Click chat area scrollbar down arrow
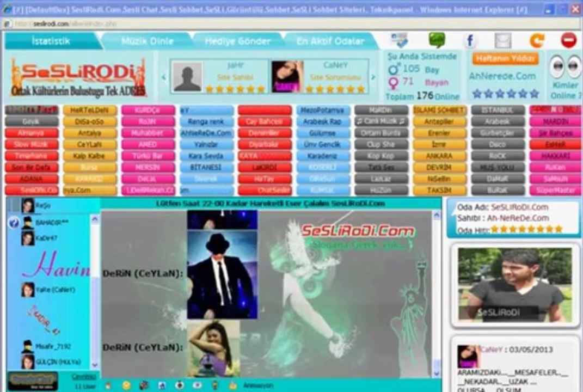Image resolution: width=583 pixels, height=392 pixels. [437, 373]
